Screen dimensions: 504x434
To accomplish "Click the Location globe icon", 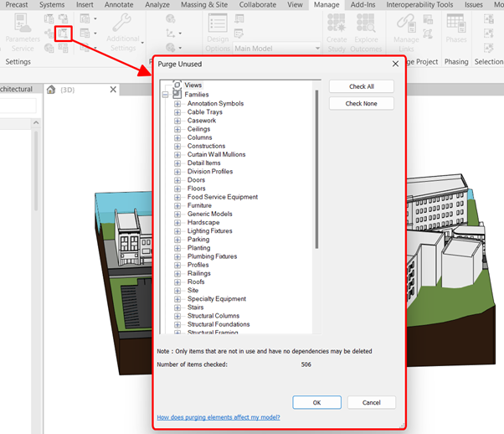I will click(x=170, y=18).
